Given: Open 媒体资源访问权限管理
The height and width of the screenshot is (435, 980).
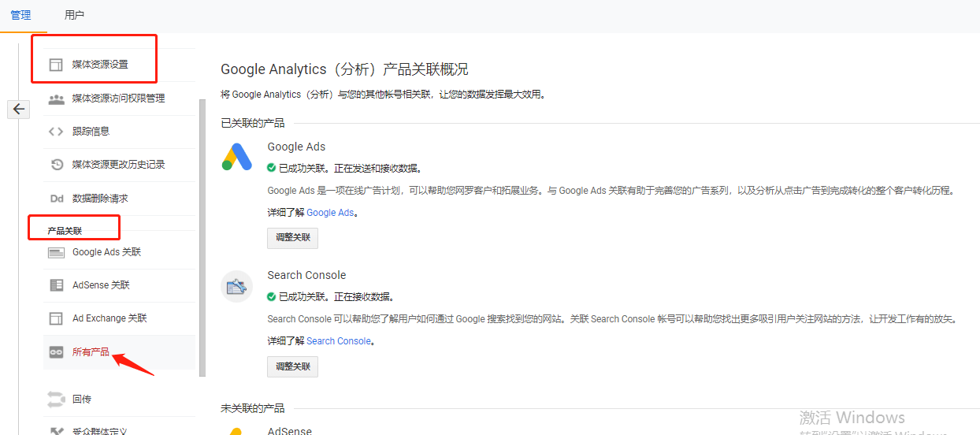Looking at the screenshot, I should (120, 99).
